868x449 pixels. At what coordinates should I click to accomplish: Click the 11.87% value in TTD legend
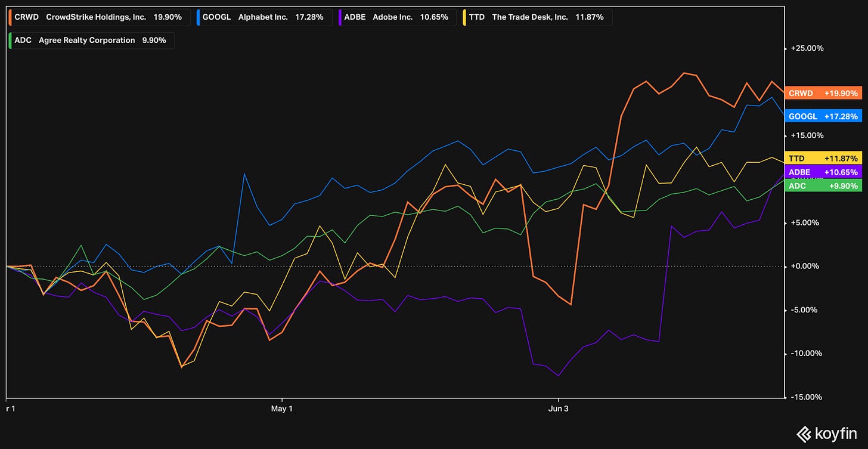point(590,17)
